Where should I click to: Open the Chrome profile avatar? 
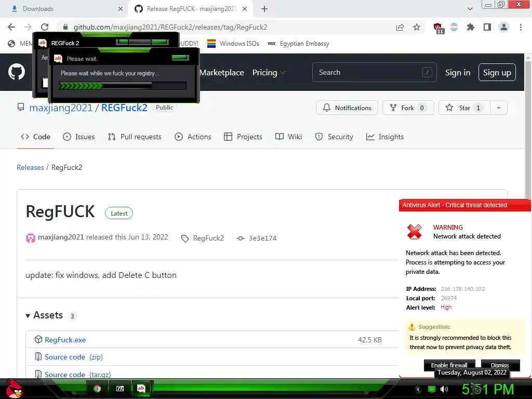pos(504,27)
